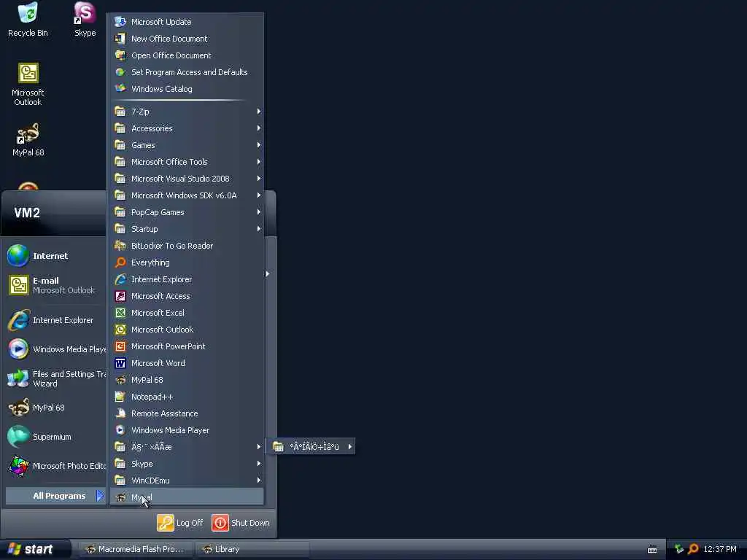Open the garbled-name folder above the Skype folder

187,447
